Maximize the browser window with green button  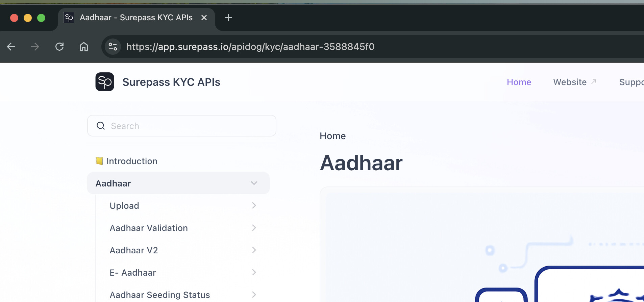41,18
